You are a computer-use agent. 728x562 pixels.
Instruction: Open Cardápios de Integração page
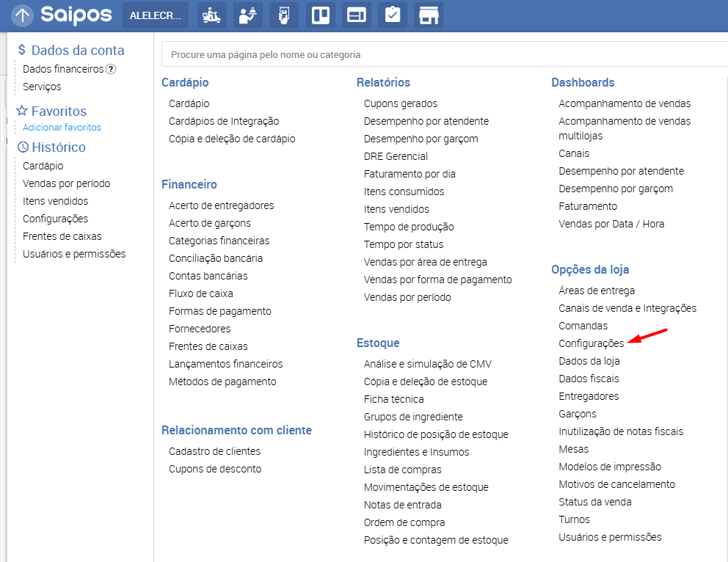(223, 121)
